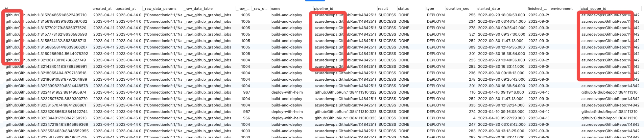This screenshot has height=138, width=644.
Task: Select started_date 2022-09-29 13:40:36.000
Action: (501, 60)
